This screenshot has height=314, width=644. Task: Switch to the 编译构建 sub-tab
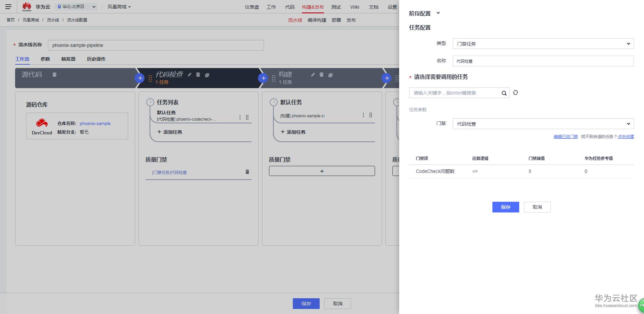coord(317,20)
